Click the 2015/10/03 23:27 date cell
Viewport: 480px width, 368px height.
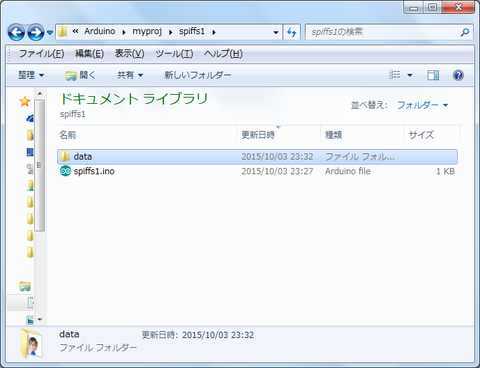(x=277, y=171)
